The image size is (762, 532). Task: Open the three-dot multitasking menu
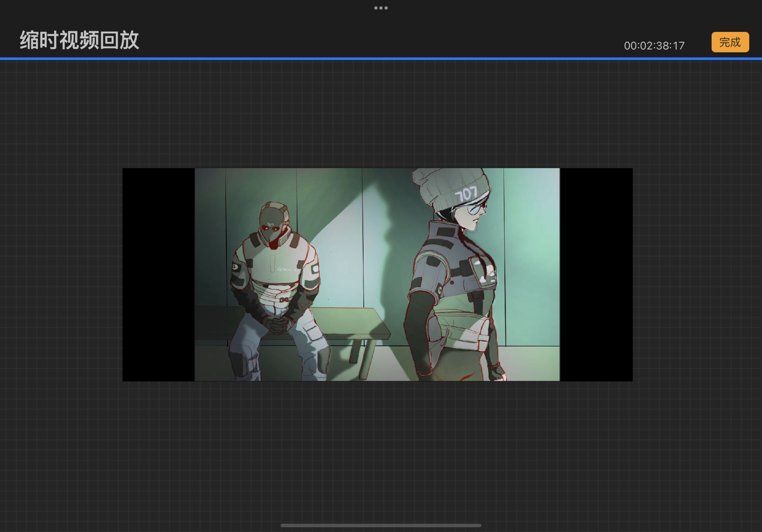point(381,8)
